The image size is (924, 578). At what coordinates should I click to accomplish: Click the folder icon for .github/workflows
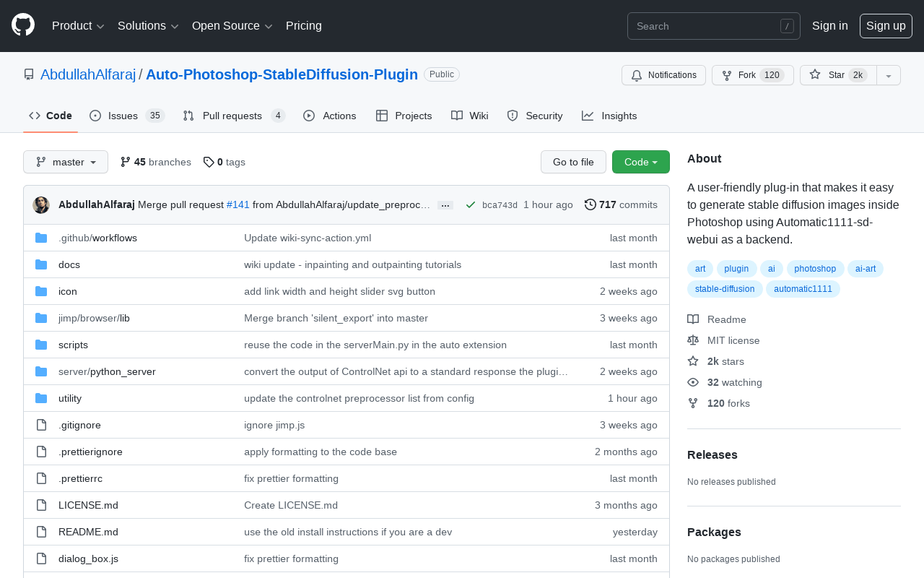[41, 238]
